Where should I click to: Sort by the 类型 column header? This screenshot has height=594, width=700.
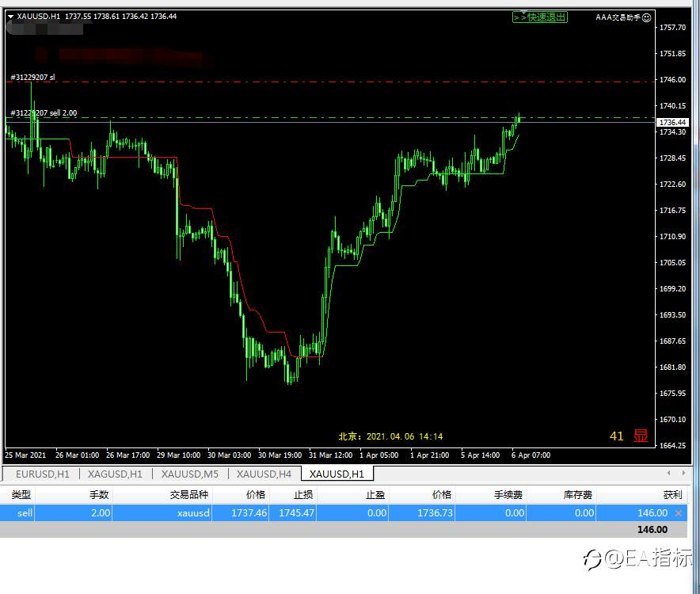tap(21, 494)
